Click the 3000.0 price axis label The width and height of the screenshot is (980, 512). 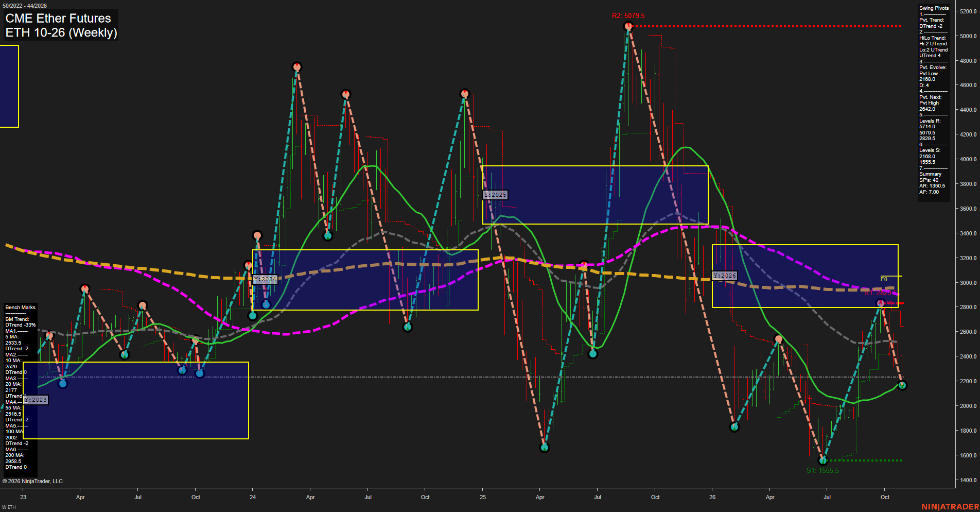(x=968, y=283)
